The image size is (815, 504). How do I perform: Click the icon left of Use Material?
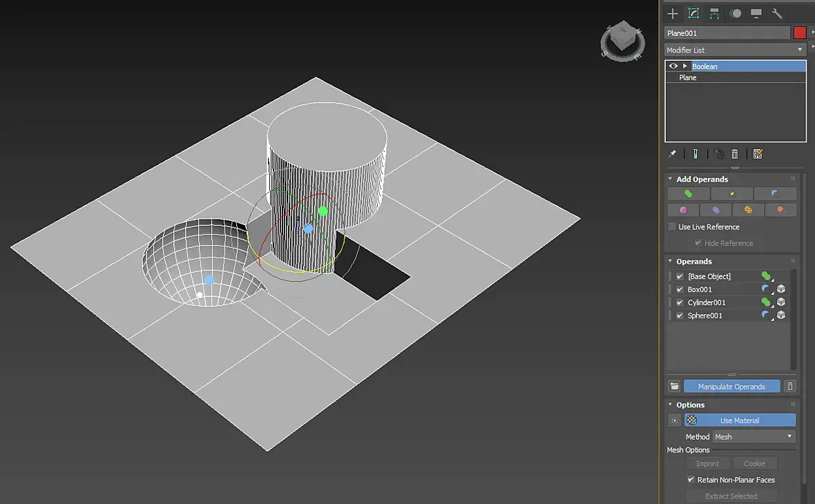pyautogui.click(x=674, y=420)
